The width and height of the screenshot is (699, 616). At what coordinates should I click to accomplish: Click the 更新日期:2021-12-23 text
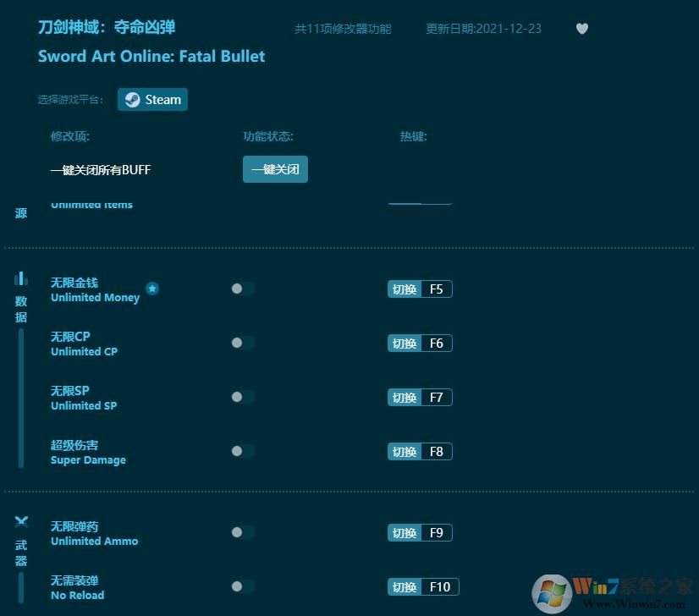point(483,29)
